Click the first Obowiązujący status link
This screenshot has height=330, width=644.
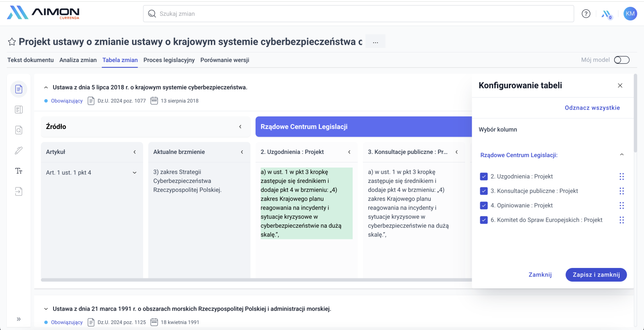click(x=67, y=101)
